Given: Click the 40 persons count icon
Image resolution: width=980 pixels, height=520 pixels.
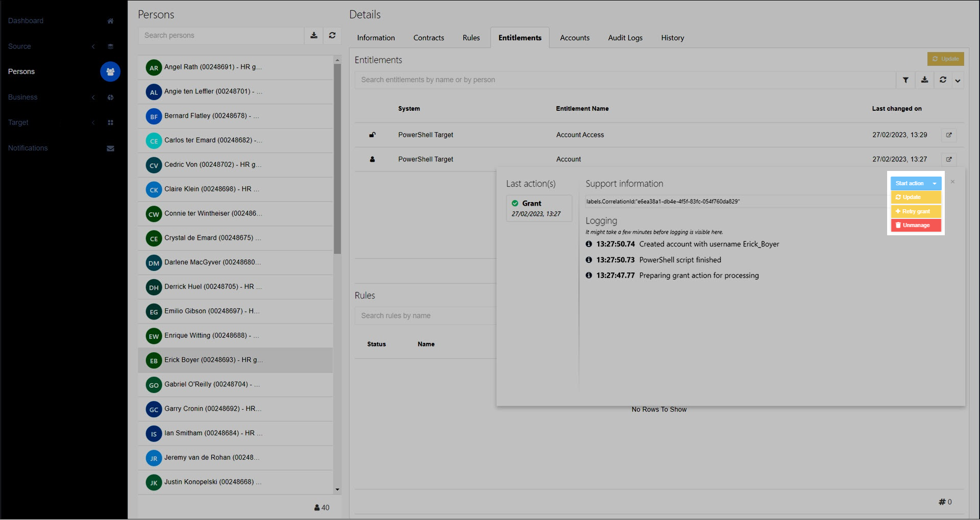Looking at the screenshot, I should (x=317, y=508).
